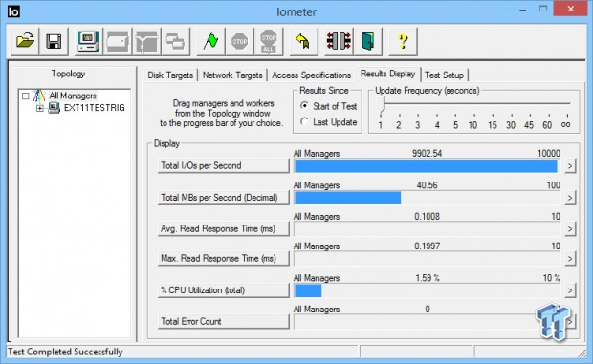Open arrow beside Total I/Os per Second bar
The image size is (593, 364).
tap(570, 166)
